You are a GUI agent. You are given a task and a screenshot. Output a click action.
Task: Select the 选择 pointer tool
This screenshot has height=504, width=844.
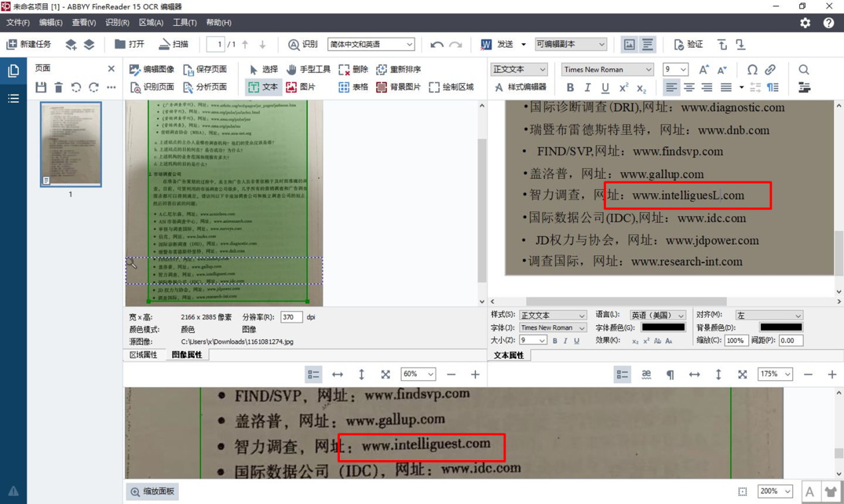pos(263,69)
